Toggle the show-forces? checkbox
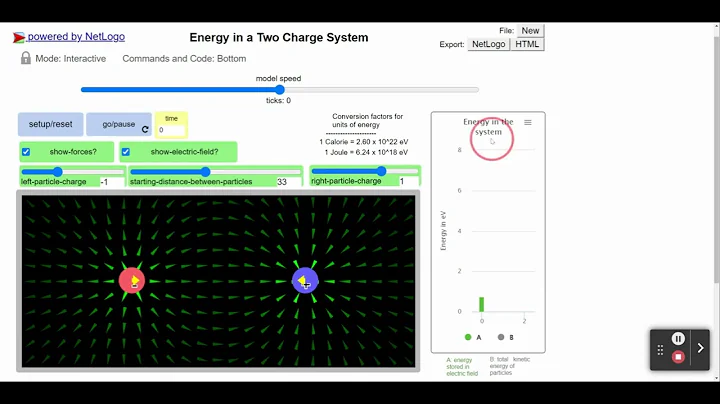This screenshot has width=720, height=404. [x=26, y=152]
